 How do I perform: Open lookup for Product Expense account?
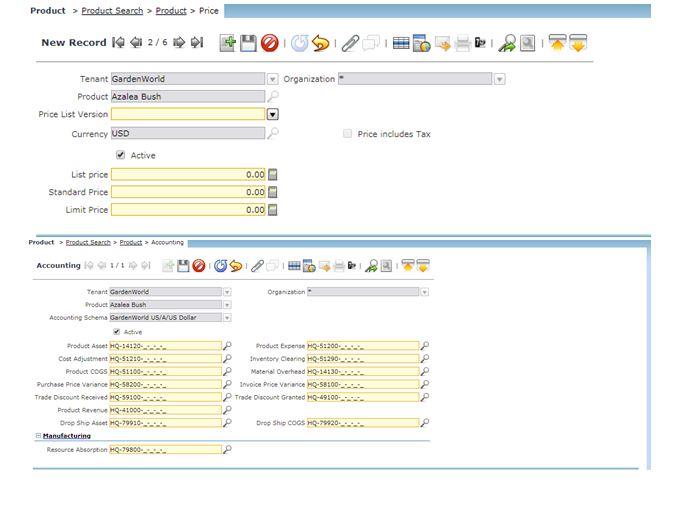click(425, 346)
